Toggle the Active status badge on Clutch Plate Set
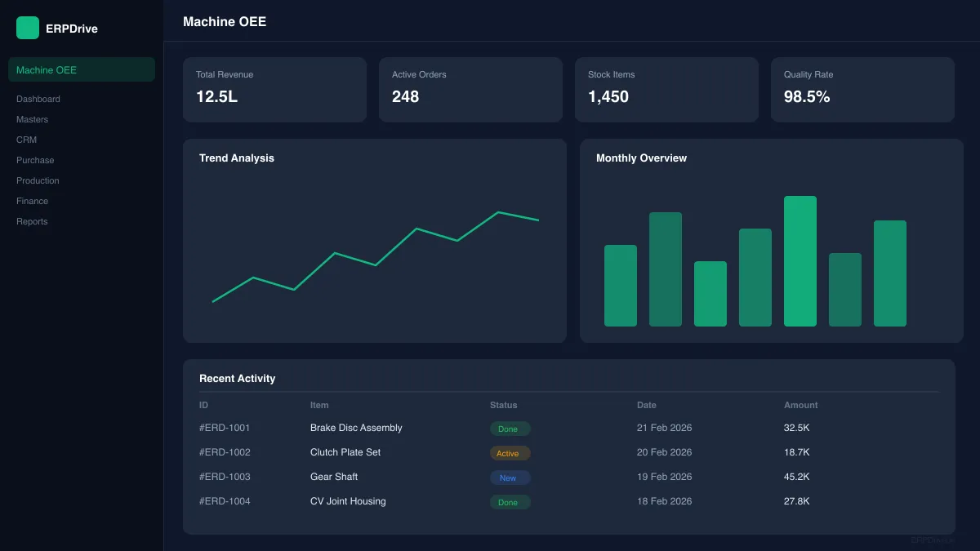 (510, 452)
